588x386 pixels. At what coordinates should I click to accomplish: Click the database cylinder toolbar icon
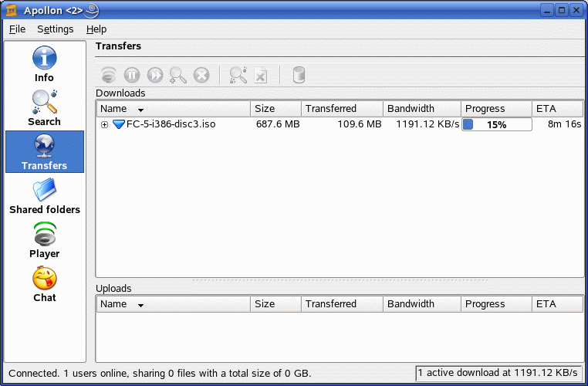click(x=299, y=75)
